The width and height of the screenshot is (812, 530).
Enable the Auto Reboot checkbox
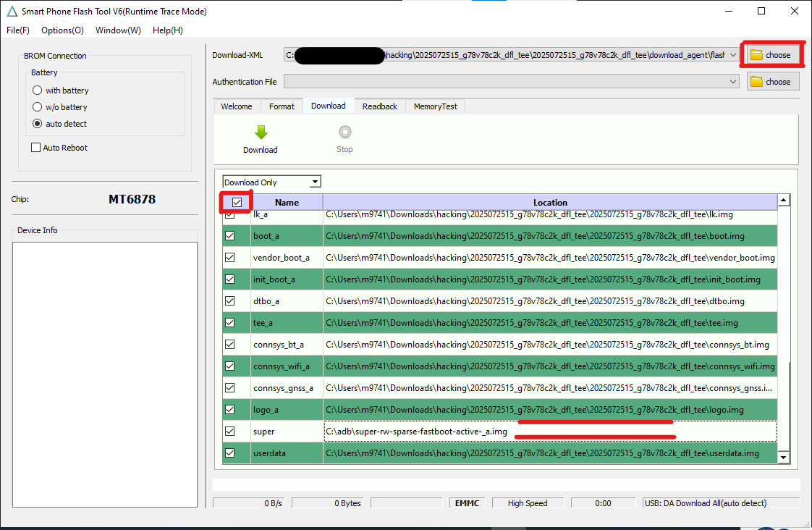(x=36, y=148)
